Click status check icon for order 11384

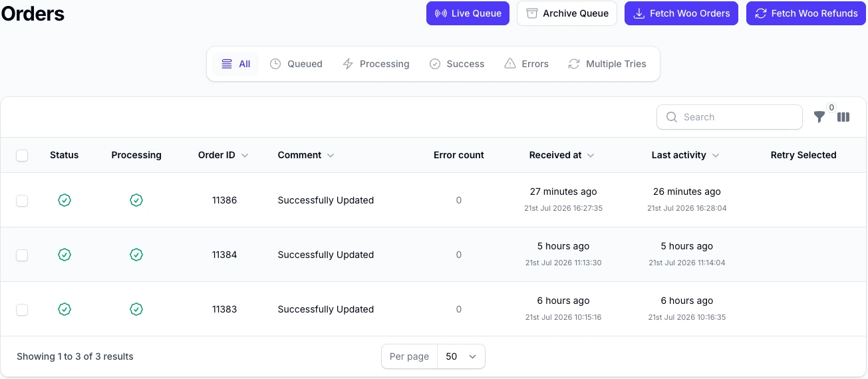click(x=65, y=255)
